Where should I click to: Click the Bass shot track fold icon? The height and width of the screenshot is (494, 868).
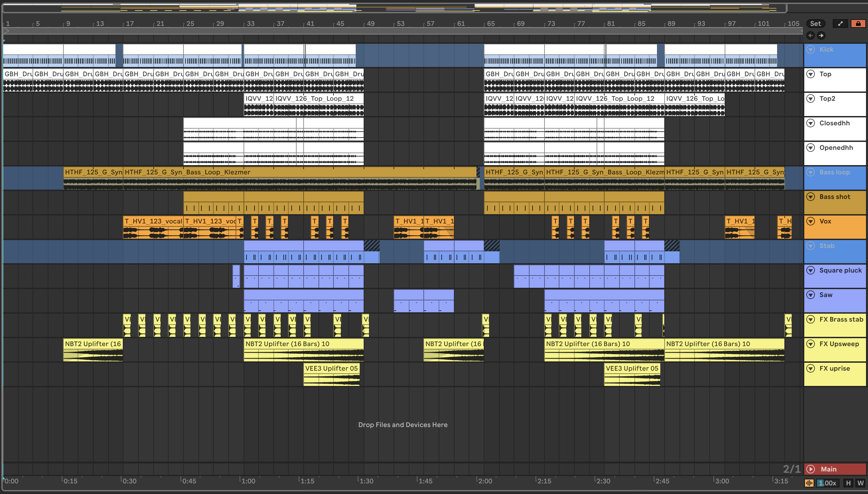click(811, 197)
